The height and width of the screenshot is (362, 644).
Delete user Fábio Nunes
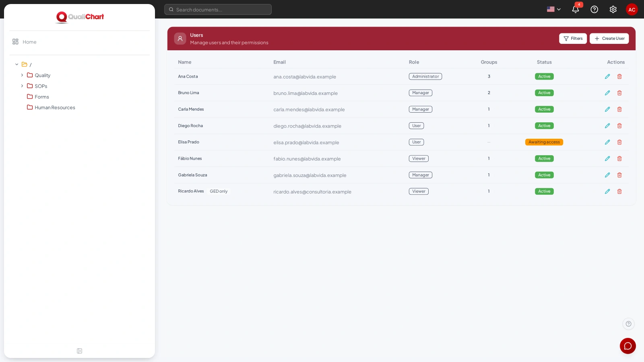[619, 158]
